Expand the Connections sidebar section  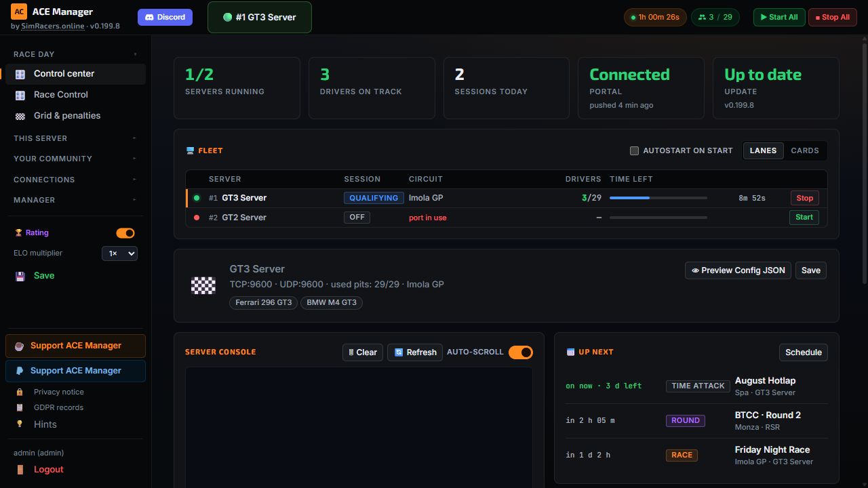tap(75, 180)
